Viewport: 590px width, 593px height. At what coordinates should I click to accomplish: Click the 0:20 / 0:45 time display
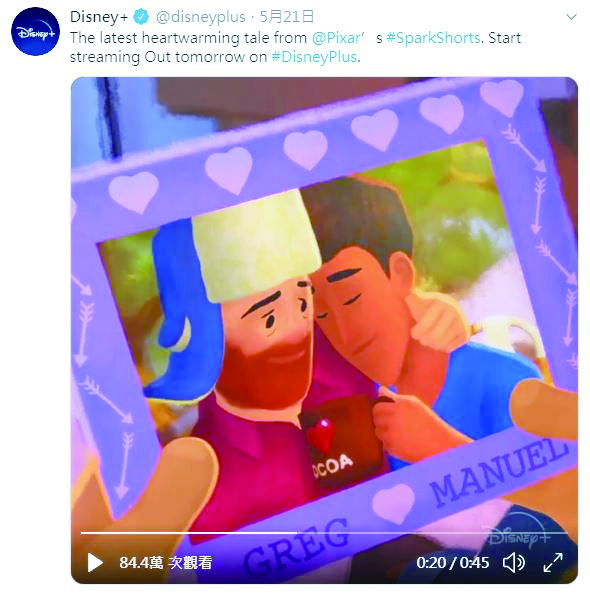pyautogui.click(x=453, y=563)
